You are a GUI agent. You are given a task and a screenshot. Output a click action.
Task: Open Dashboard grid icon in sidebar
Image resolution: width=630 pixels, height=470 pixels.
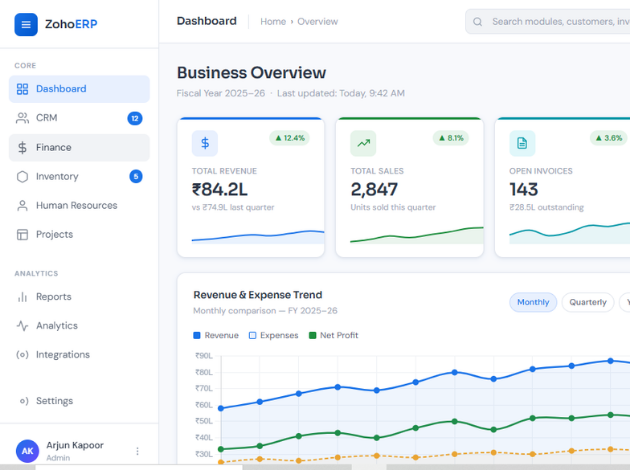point(22,89)
